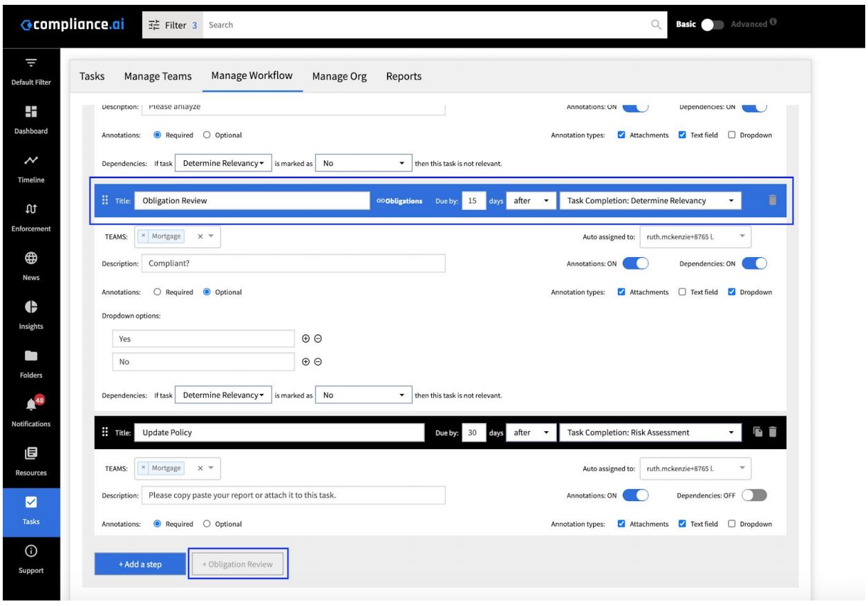868x606 pixels.
Task: Duplicate the Update Policy step
Action: (x=759, y=433)
